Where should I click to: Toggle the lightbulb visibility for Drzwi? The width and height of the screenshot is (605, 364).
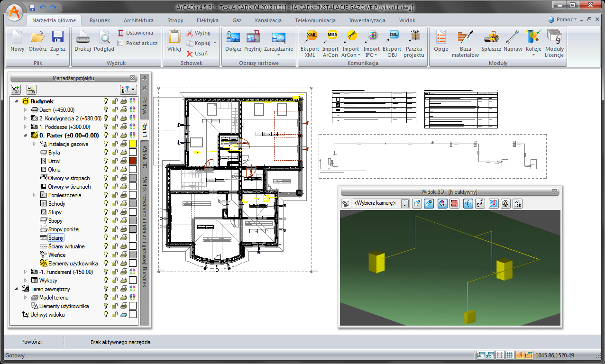106,161
